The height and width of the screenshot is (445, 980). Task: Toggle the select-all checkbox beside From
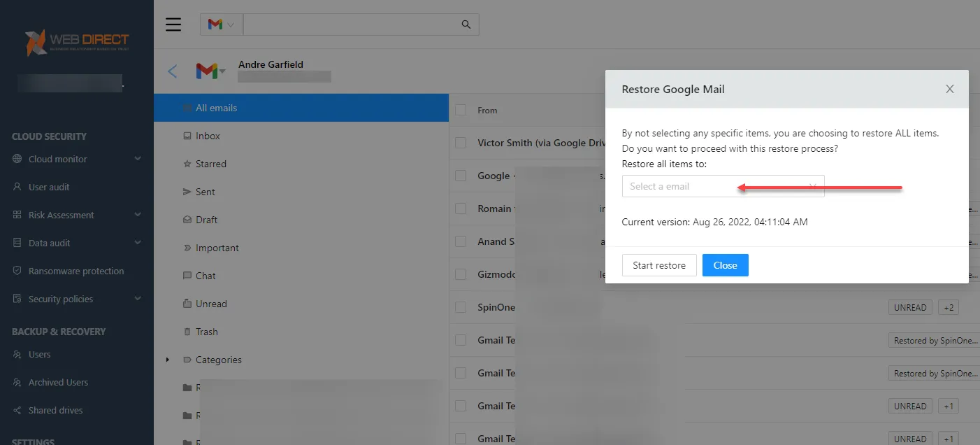(x=461, y=110)
